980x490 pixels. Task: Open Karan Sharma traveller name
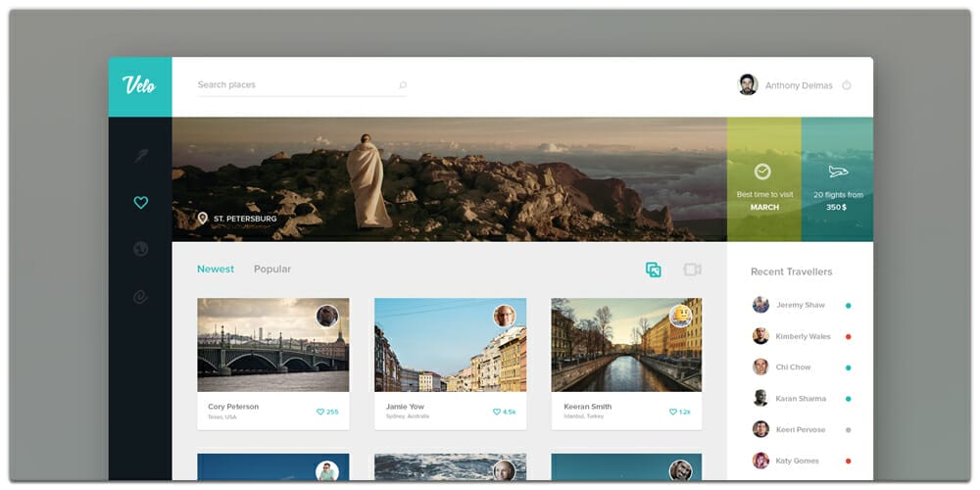[x=801, y=398]
